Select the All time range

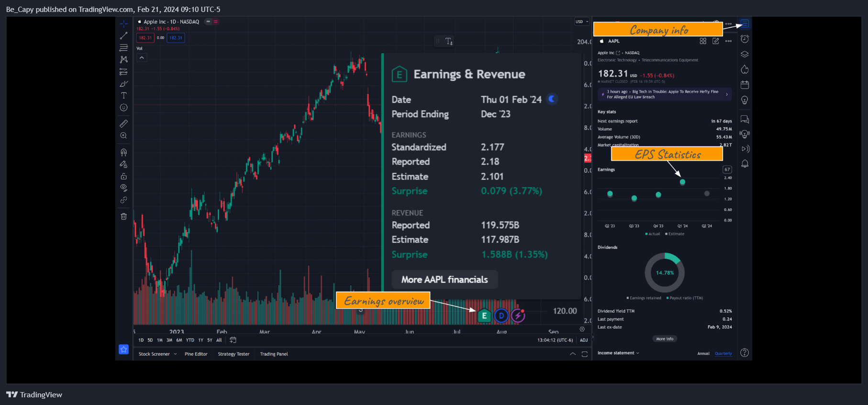click(219, 340)
